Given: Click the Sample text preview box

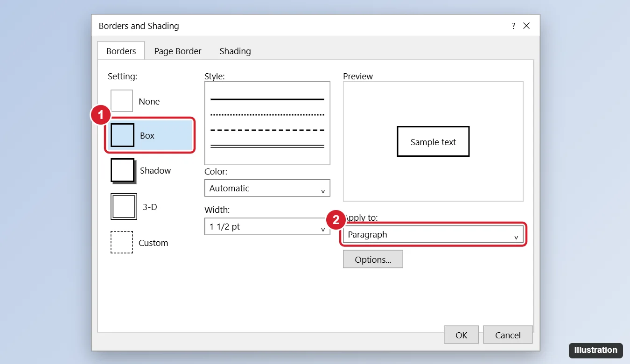Looking at the screenshot, I should pos(433,141).
